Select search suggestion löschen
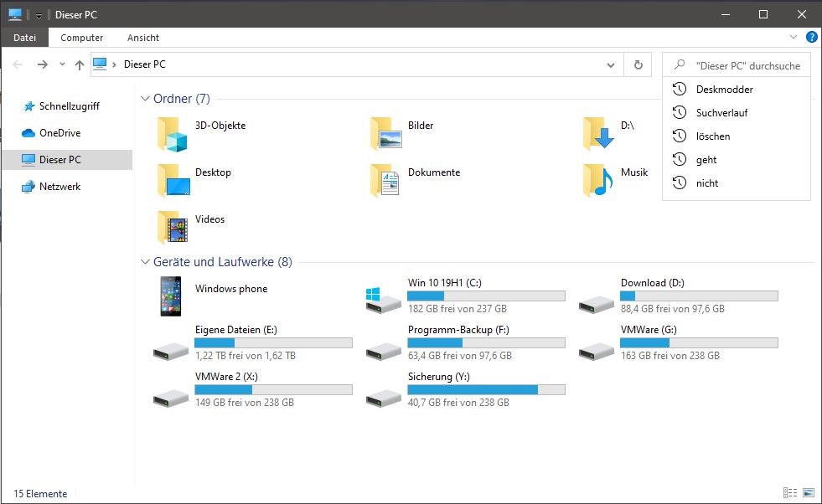 (x=736, y=136)
